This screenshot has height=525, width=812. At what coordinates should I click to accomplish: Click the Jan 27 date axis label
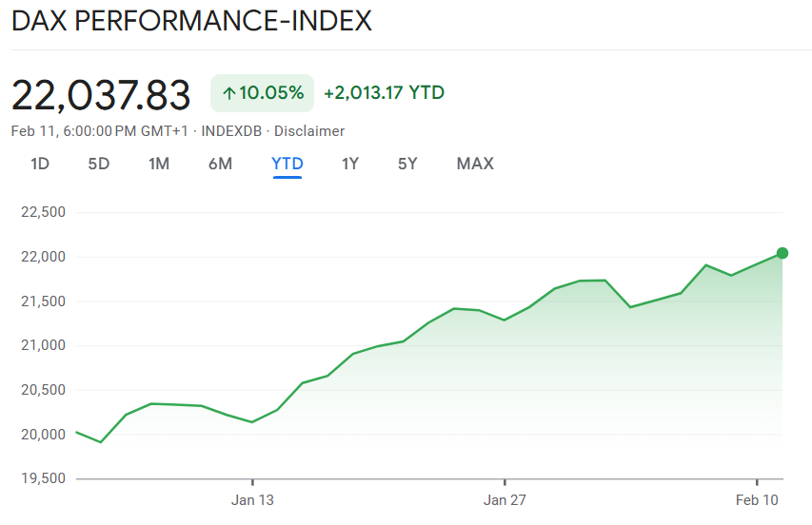505,498
